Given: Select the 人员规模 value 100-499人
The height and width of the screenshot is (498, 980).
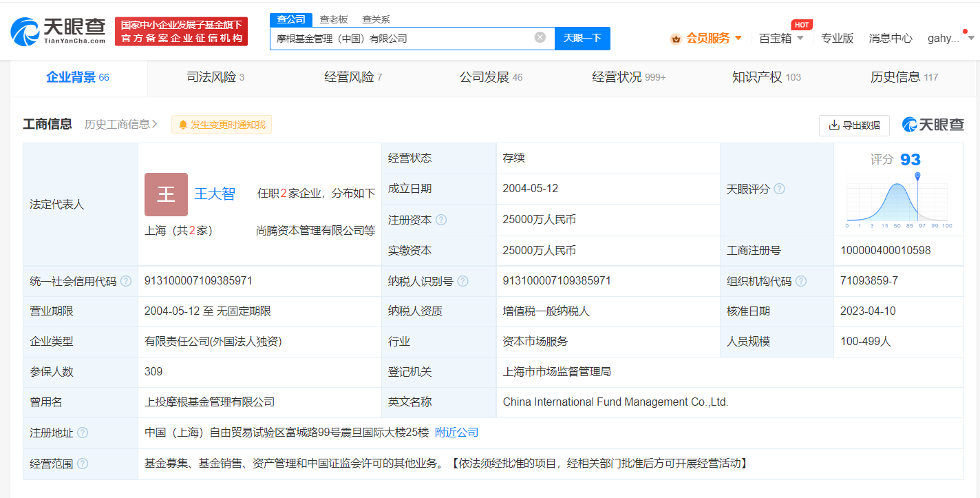Looking at the screenshot, I should coord(865,342).
